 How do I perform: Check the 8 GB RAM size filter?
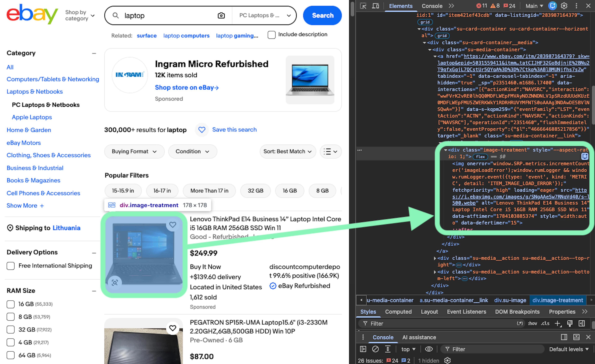11,317
